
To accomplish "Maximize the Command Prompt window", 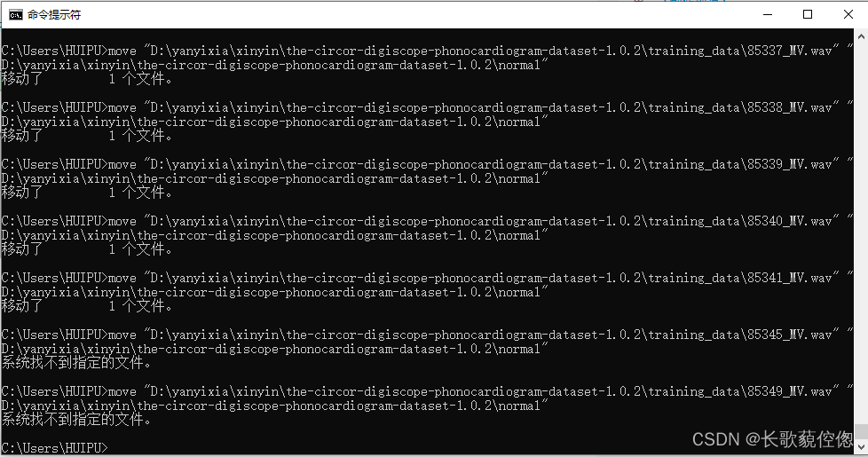I will (808, 14).
